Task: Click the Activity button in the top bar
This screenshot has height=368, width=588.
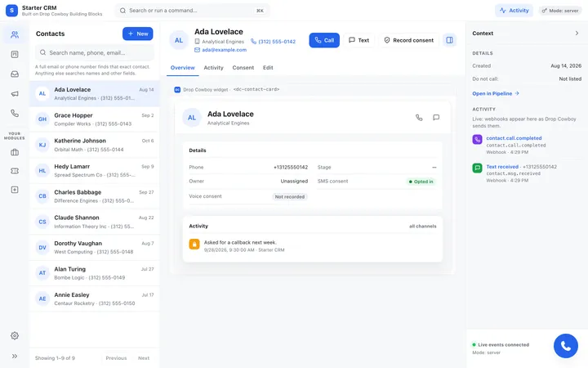Action: coord(514,11)
